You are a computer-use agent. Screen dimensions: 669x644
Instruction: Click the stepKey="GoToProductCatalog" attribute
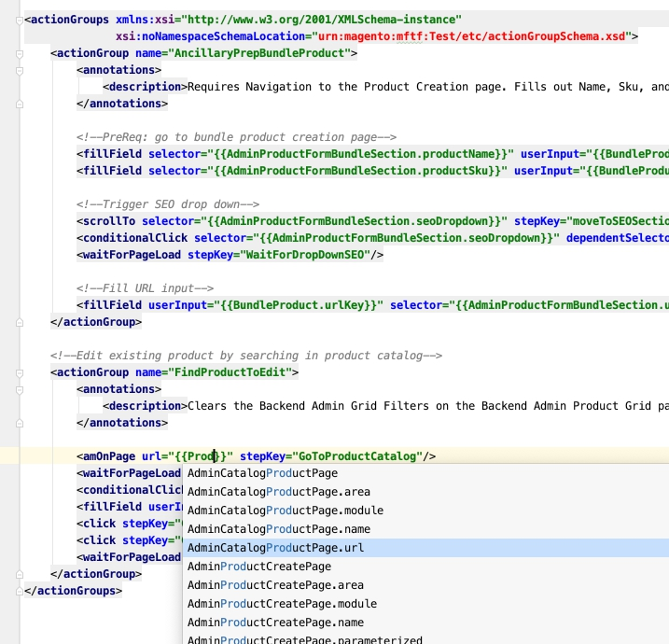pos(331,456)
